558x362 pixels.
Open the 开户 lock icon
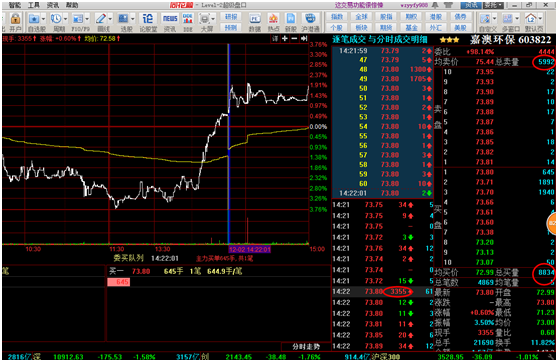click(15, 19)
